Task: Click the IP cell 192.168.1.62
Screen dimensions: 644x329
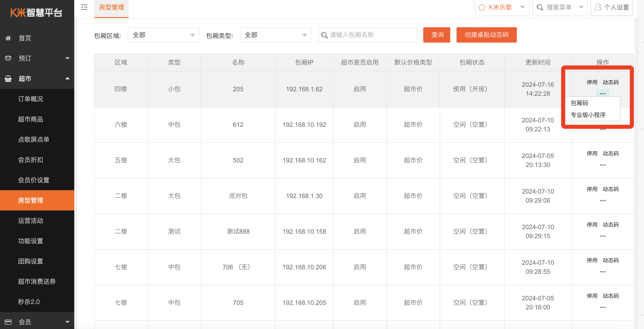Action: coord(304,89)
